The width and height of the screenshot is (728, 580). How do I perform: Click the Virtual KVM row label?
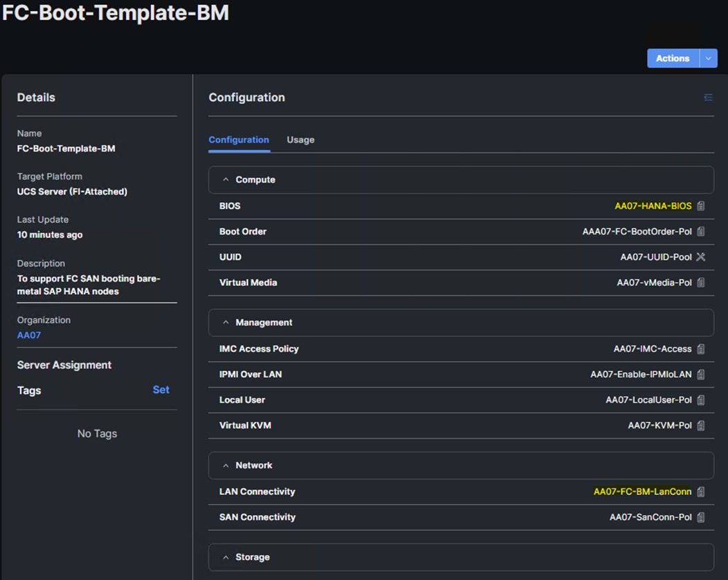tap(245, 425)
